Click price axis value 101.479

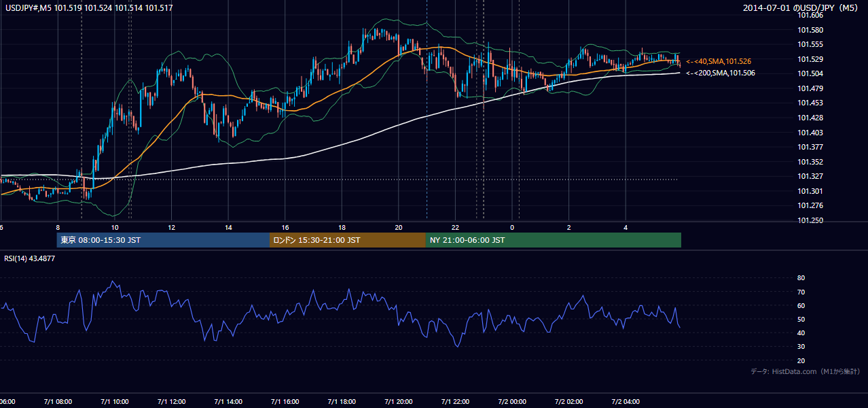tap(810, 88)
